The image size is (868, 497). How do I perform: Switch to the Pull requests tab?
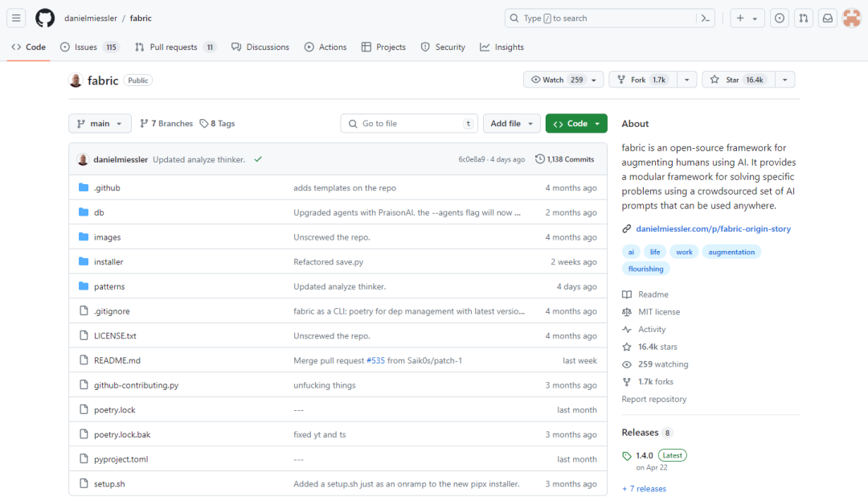point(174,47)
